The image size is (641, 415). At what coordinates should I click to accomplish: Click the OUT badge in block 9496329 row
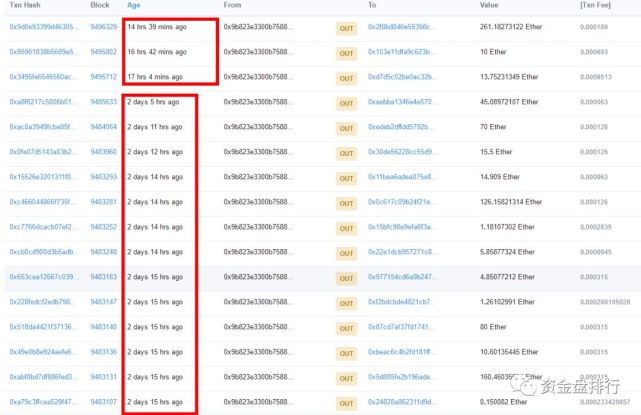click(346, 28)
